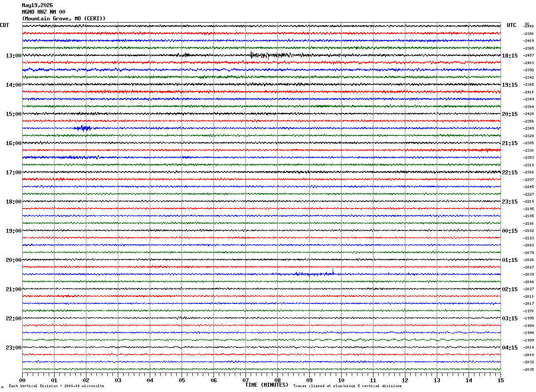Click the -2457 DC offset value

(529, 55)
